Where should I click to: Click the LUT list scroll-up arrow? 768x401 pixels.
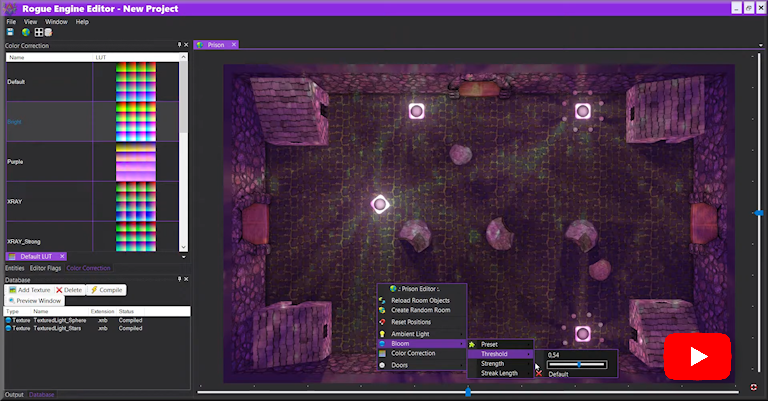[184, 57]
